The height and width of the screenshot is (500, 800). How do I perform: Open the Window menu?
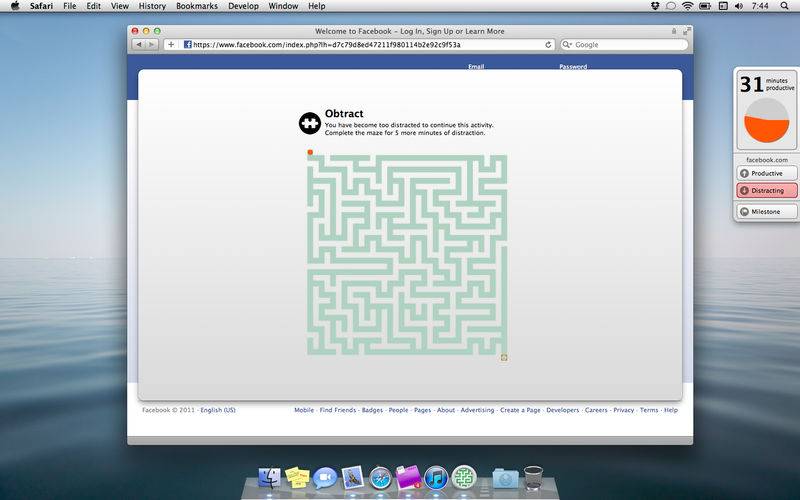[283, 6]
